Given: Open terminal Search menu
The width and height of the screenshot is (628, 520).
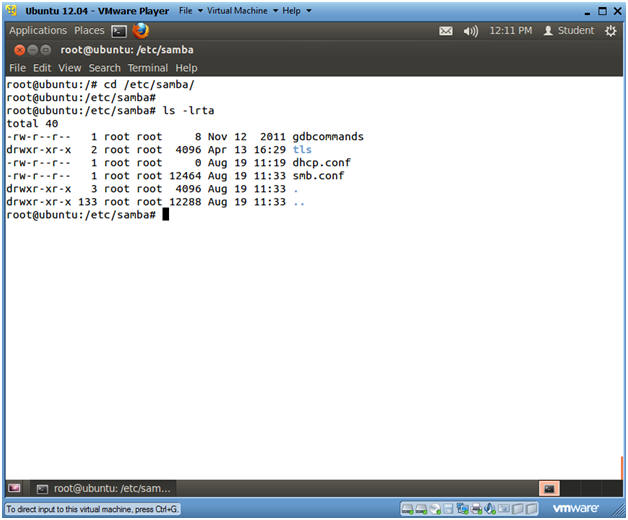Looking at the screenshot, I should (105, 68).
